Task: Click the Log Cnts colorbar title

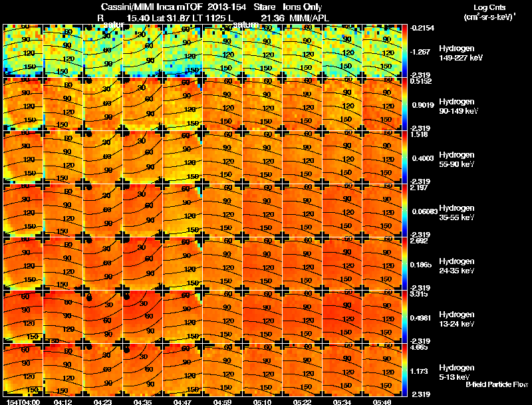Action: tap(489, 12)
